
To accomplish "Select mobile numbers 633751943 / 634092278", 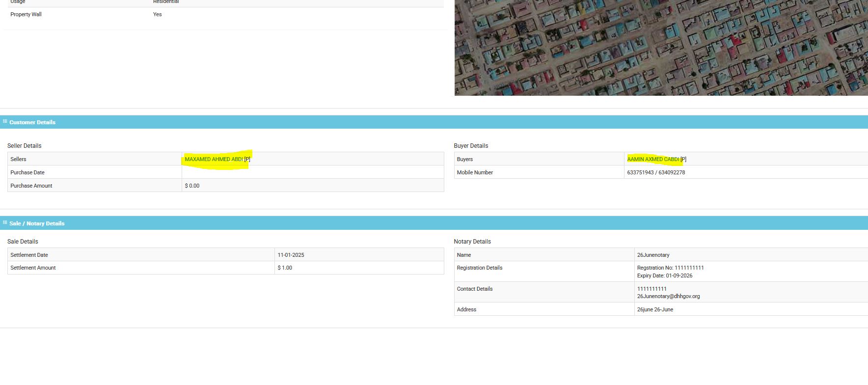I will coord(656,172).
